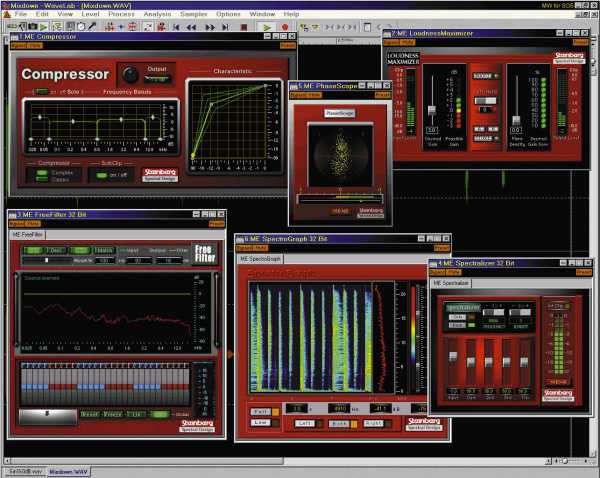
Task: Click the Steinberg logo in PhaseScope window
Action: 370,213
